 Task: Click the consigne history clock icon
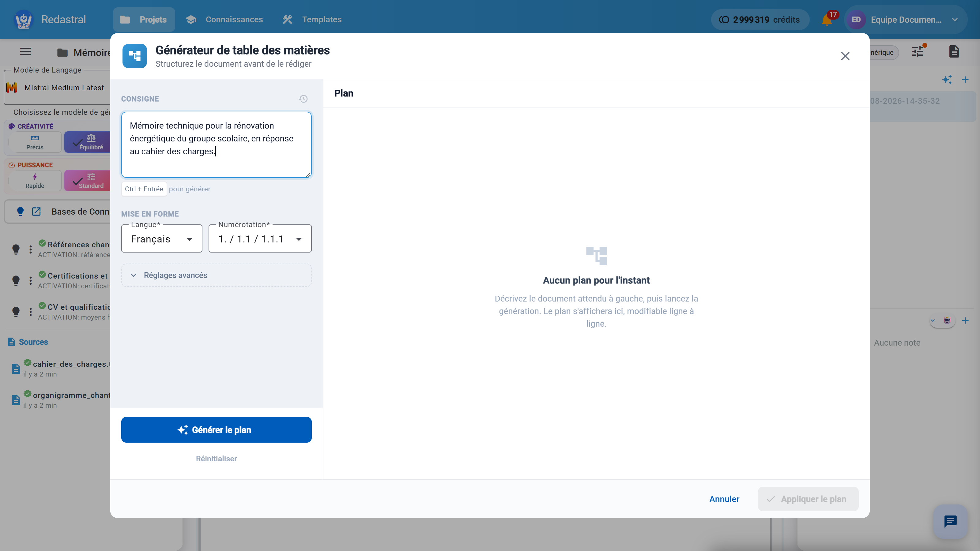pyautogui.click(x=303, y=99)
